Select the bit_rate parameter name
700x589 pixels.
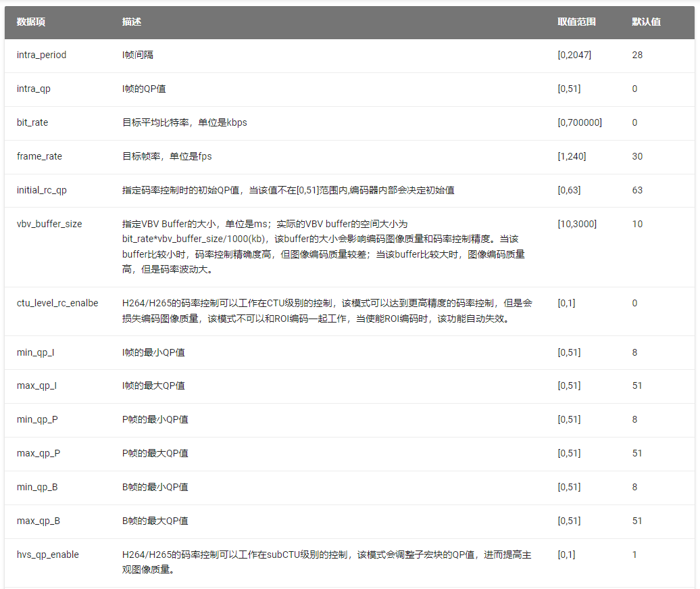[x=32, y=122]
